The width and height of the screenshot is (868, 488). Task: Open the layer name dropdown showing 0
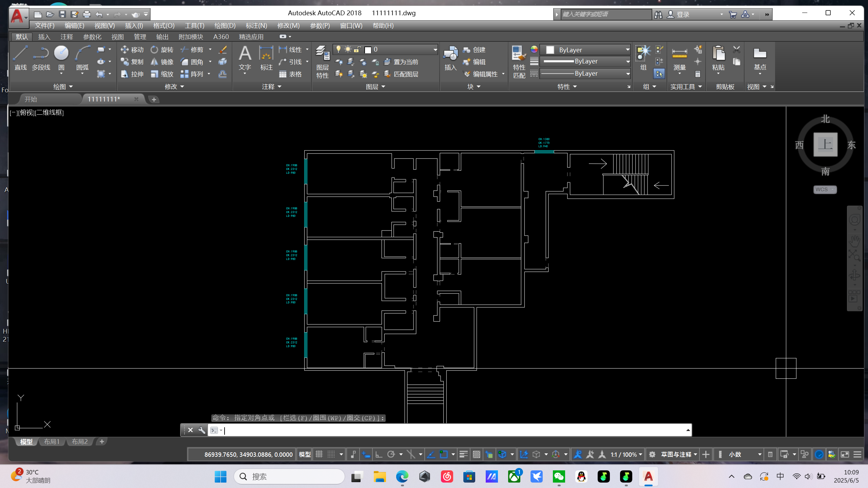tap(404, 50)
